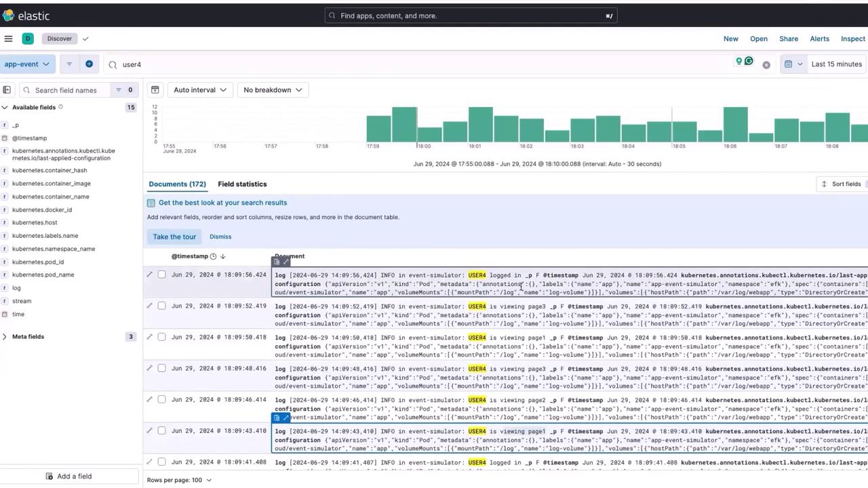
Task: Click Add a field button
Action: pyautogui.click(x=68, y=476)
